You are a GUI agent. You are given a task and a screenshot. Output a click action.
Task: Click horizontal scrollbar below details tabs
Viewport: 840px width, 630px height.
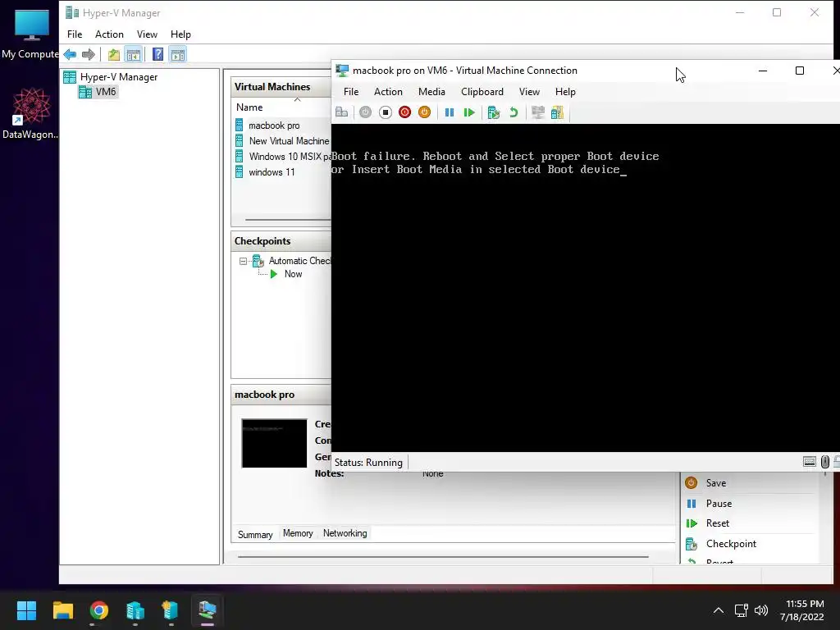443,557
